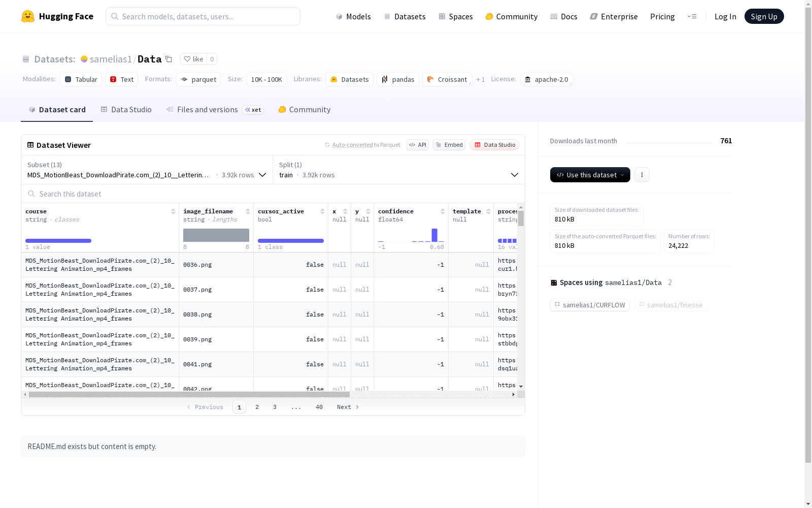Open the dataset Community tab
Viewport: 812px width, 508px height.
[x=304, y=110]
